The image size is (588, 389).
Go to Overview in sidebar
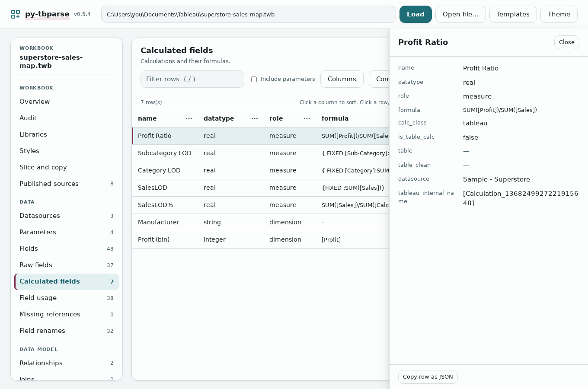click(x=67, y=102)
